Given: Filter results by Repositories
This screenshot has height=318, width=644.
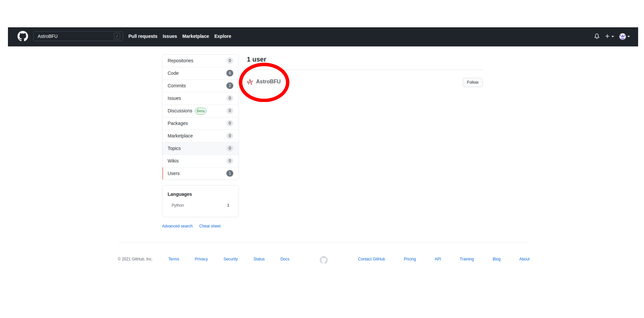Looking at the screenshot, I should (x=200, y=61).
